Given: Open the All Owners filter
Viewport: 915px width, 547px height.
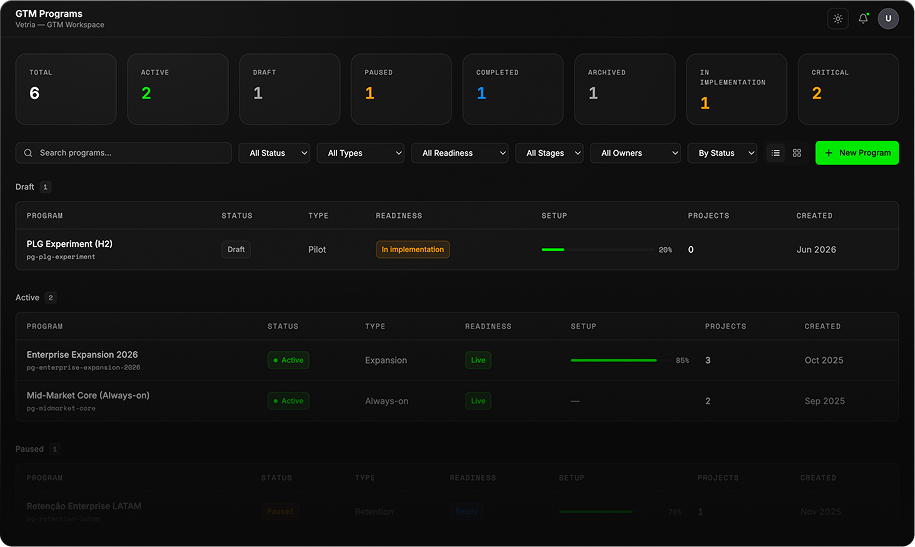Looking at the screenshot, I should point(635,153).
